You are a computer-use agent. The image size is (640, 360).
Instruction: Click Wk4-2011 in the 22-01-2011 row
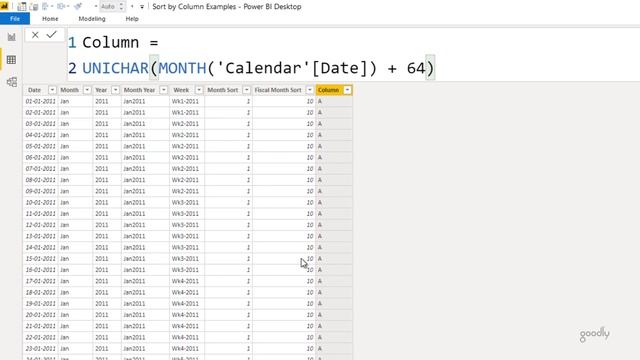click(185, 337)
